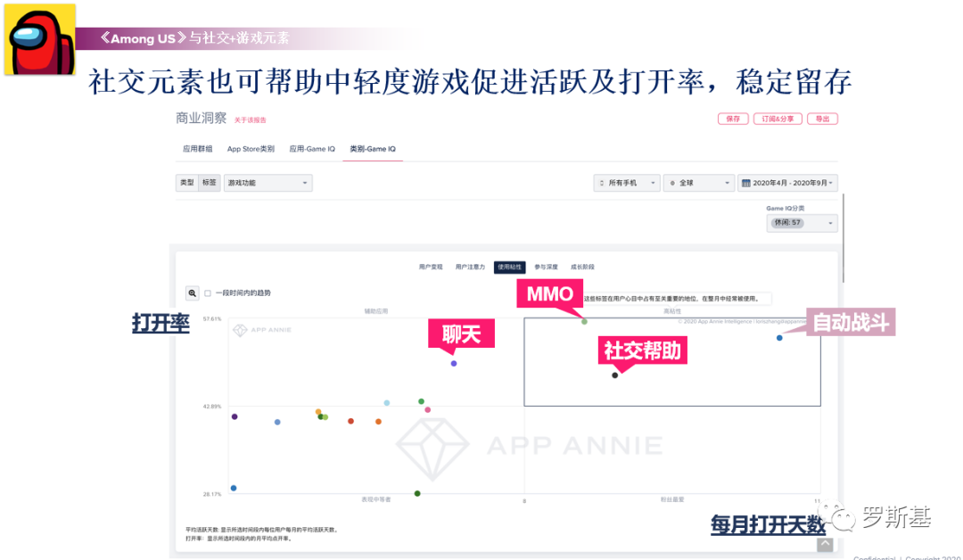Click the scroll-to-top arrow button
The image size is (963, 560).
point(825,544)
